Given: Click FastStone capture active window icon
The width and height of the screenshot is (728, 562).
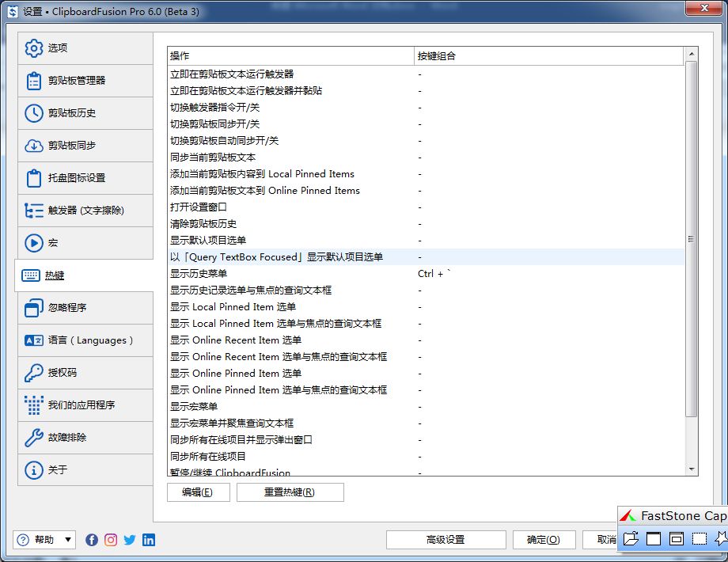Looking at the screenshot, I should pos(654,538).
